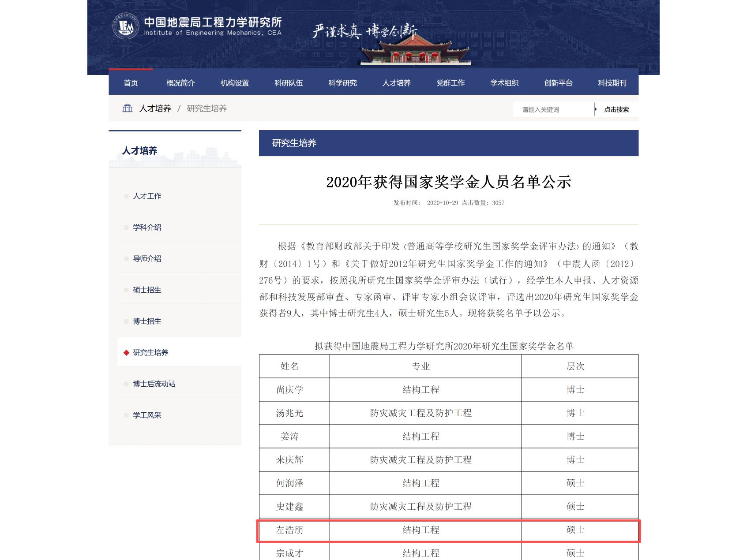Open sidebar link 博士招生
This screenshot has height=560, width=747.
146,321
